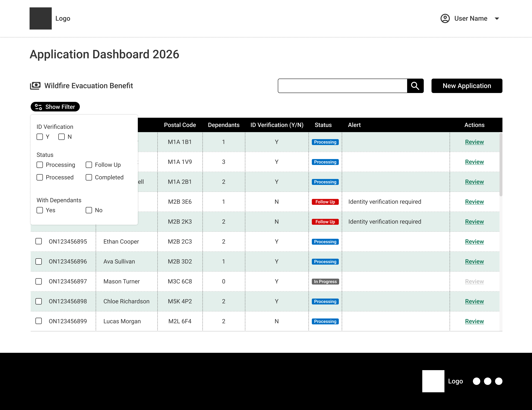Screen dimensions: 532x410
Task: Click the footer logo square
Action: coord(433,381)
